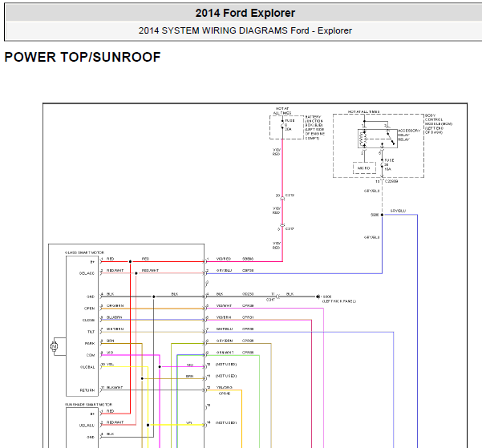Click PARK pin label on glass motor
The width and height of the screenshot is (482, 448).
pyautogui.click(x=90, y=344)
